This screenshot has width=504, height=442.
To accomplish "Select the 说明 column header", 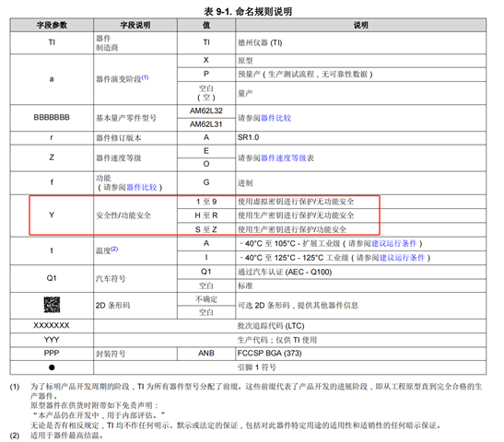I will [361, 25].
